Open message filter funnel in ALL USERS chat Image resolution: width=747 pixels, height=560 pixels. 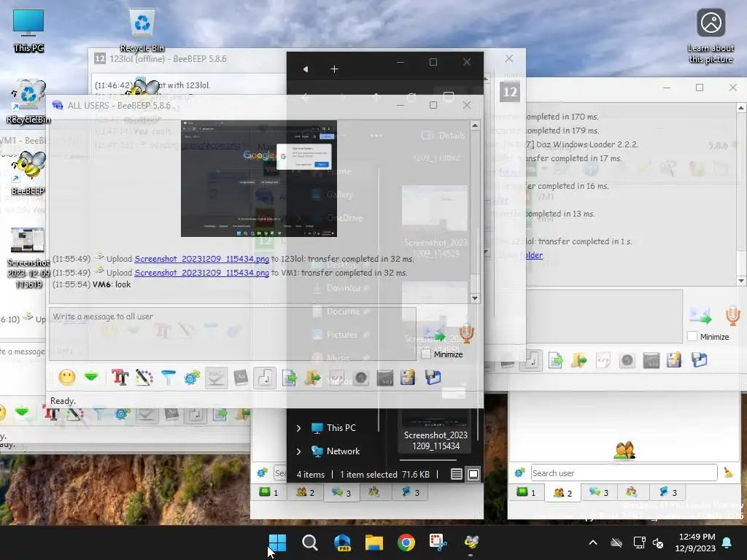click(x=169, y=378)
